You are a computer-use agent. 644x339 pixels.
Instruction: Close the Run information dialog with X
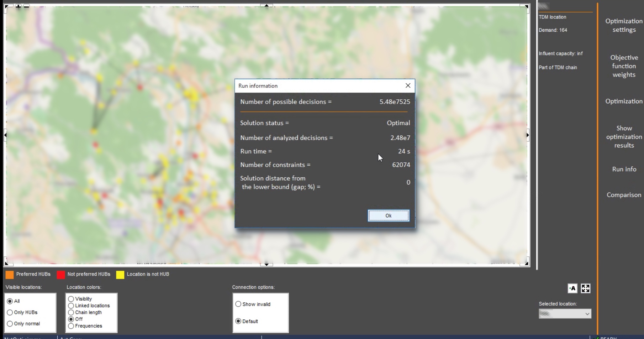pyautogui.click(x=408, y=85)
